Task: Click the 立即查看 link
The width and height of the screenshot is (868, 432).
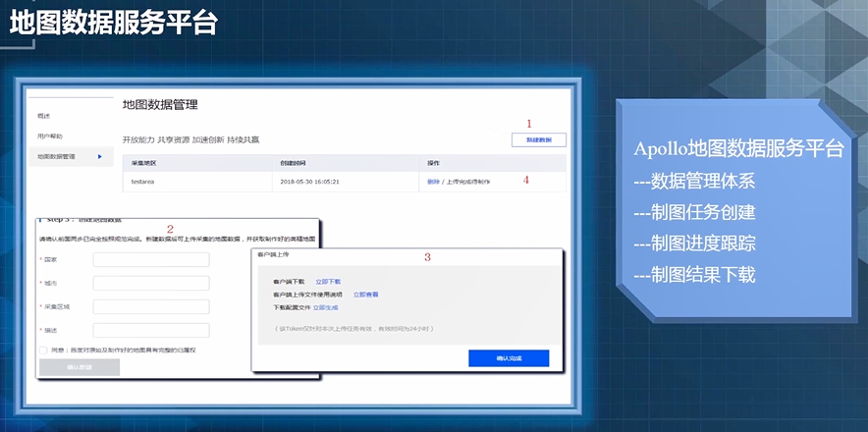Action: click(366, 295)
